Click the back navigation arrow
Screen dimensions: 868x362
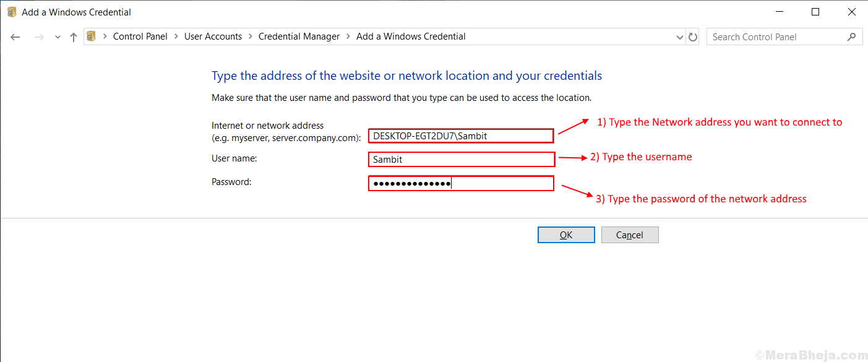tap(15, 37)
